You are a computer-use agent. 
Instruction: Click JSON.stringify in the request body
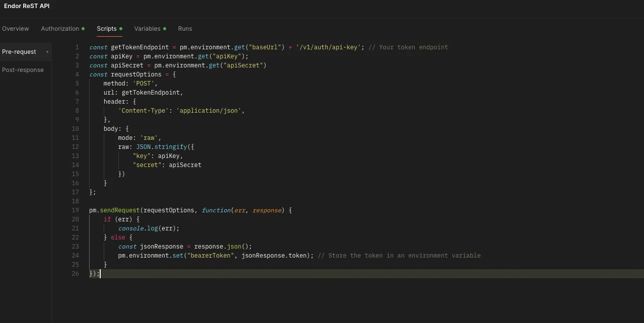click(x=161, y=146)
